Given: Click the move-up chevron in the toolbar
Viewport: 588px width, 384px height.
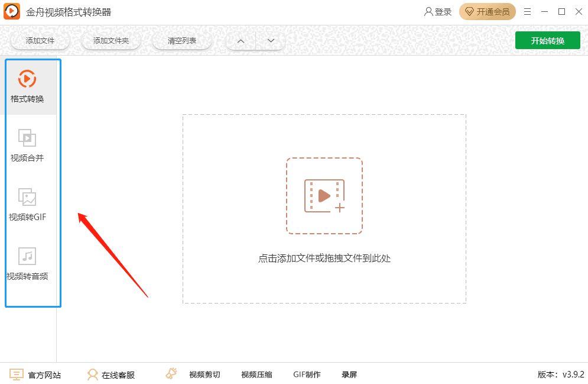Looking at the screenshot, I should [241, 40].
